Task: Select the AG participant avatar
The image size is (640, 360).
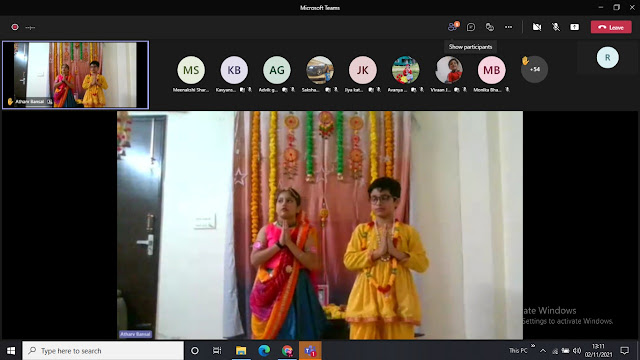Action: [277, 70]
